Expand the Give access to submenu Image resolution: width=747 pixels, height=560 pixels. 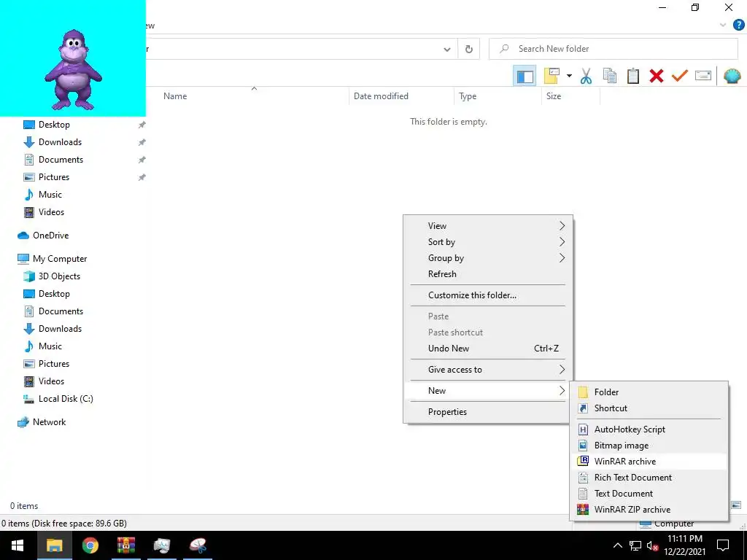pyautogui.click(x=487, y=370)
